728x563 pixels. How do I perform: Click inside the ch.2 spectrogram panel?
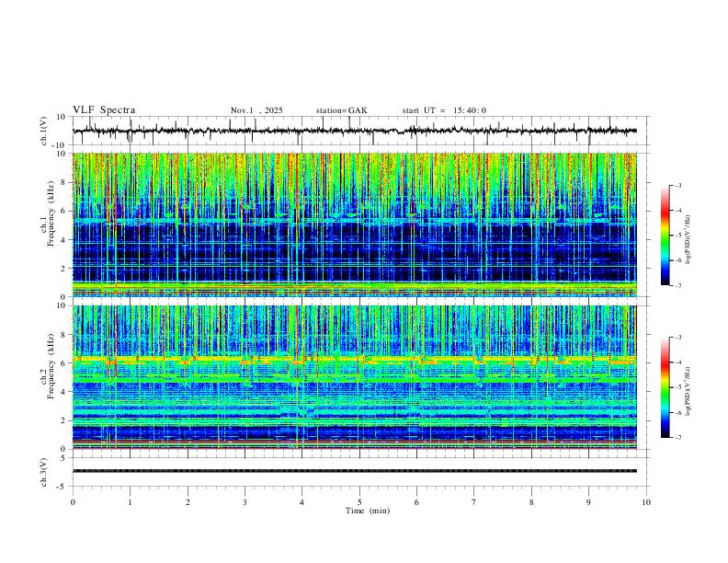[354, 377]
